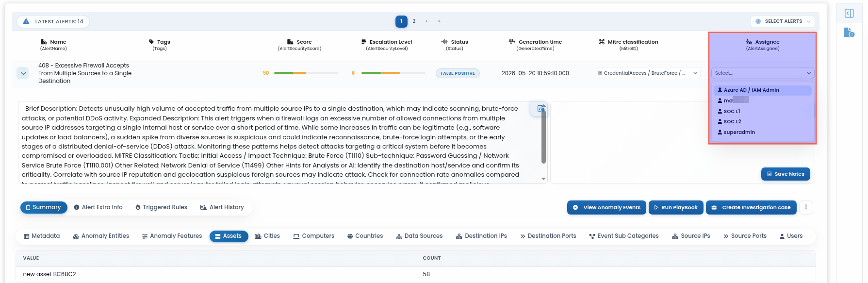Click the Latest Alerts warning icon
This screenshot has height=283, width=868.
click(26, 21)
